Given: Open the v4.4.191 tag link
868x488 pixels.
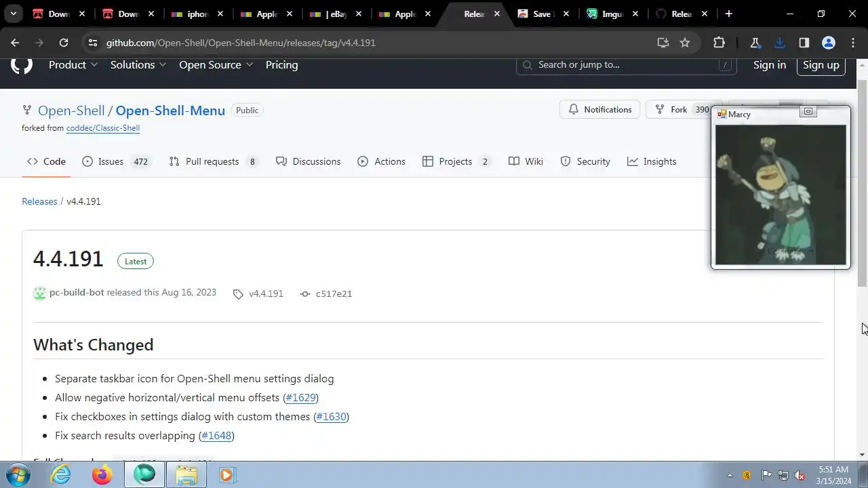Looking at the screenshot, I should pos(258,293).
